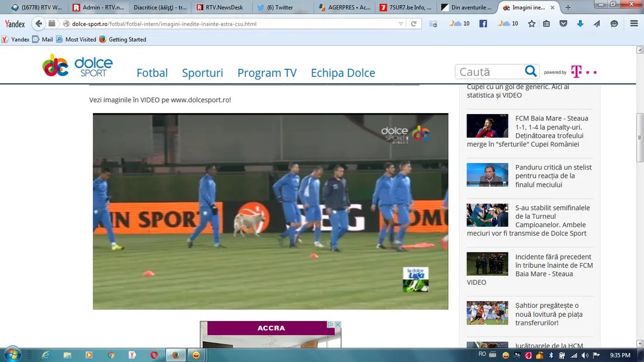Click the Bluetooth tray icon
This screenshot has height=362, width=644.
(x=551, y=355)
